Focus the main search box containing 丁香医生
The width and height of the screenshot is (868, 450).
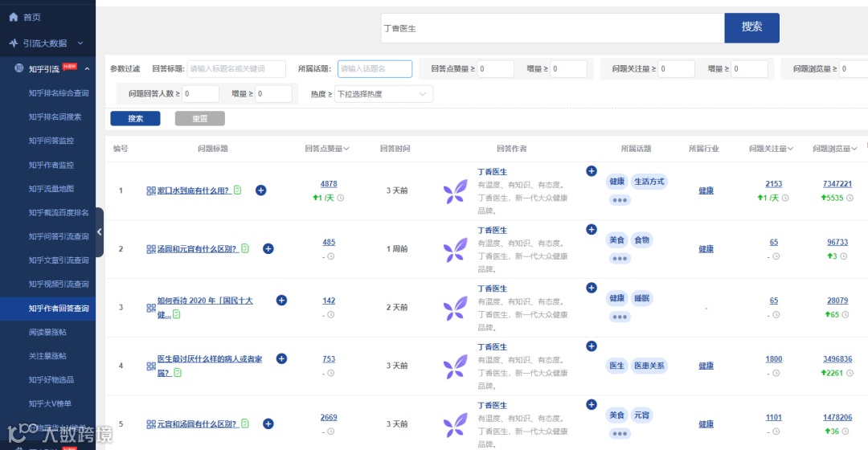coord(552,28)
